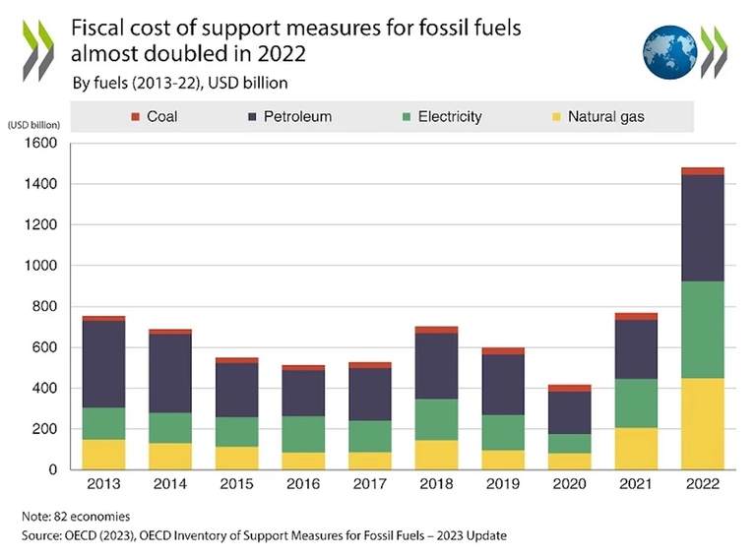Image resolution: width=756 pixels, height=557 pixels.
Task: Click the 2022 petroleum bar segment
Action: coord(702,228)
